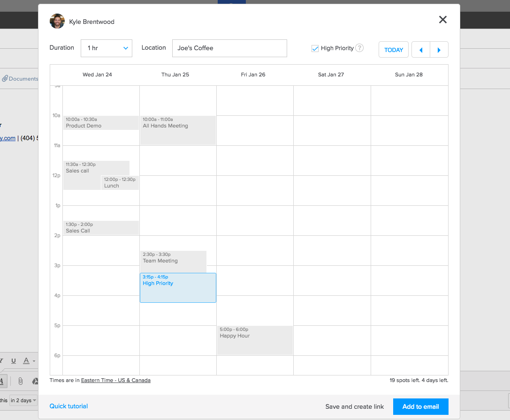Click TODAY to jump to current date
This screenshot has height=420, width=510.
(x=393, y=49)
